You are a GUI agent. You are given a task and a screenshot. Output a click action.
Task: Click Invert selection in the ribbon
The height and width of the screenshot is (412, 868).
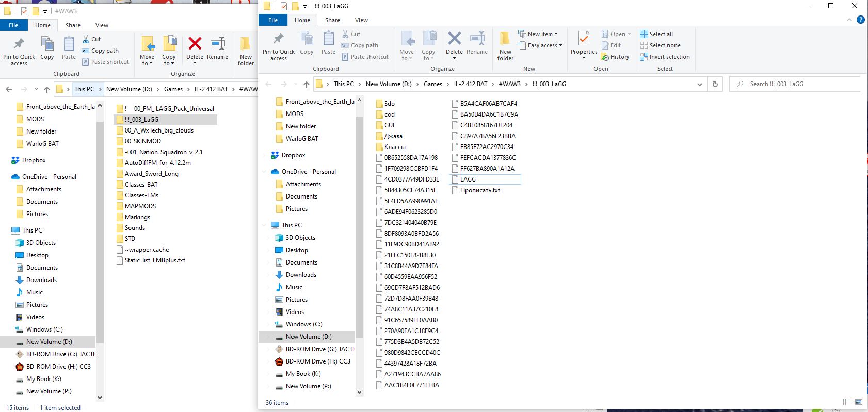coord(665,57)
